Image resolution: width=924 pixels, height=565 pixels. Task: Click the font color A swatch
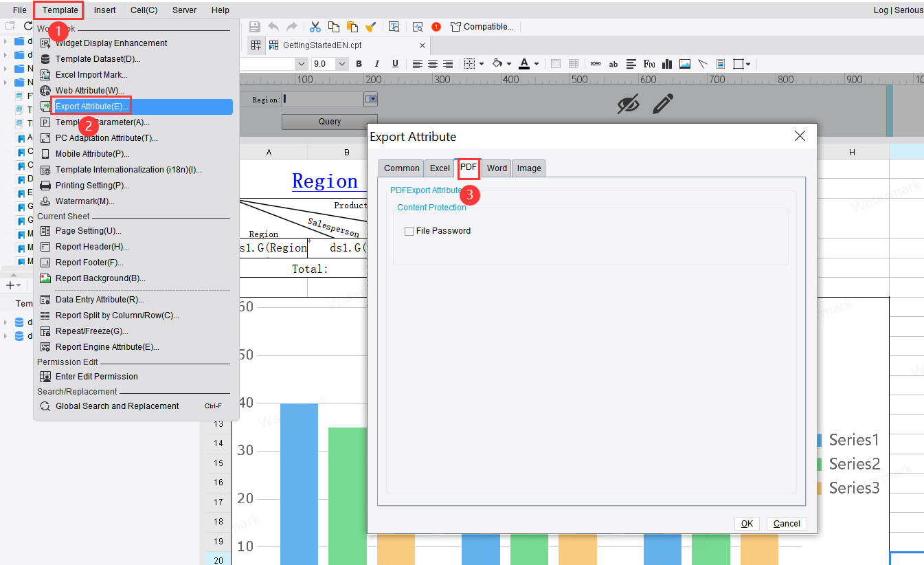(524, 64)
